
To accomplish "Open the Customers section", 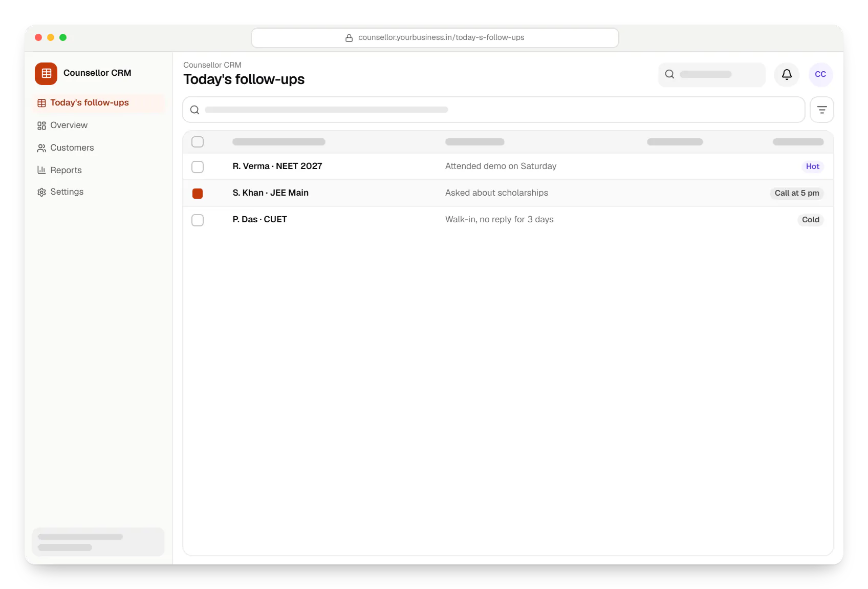I will coord(98,148).
